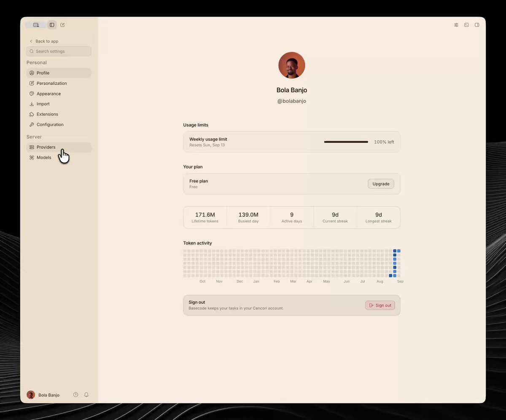Click the "Token activity" heading
The height and width of the screenshot is (420, 506).
(198, 243)
